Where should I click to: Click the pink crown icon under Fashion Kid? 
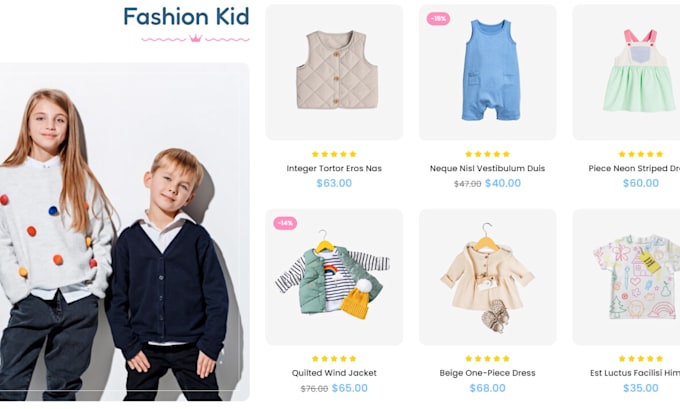(196, 39)
